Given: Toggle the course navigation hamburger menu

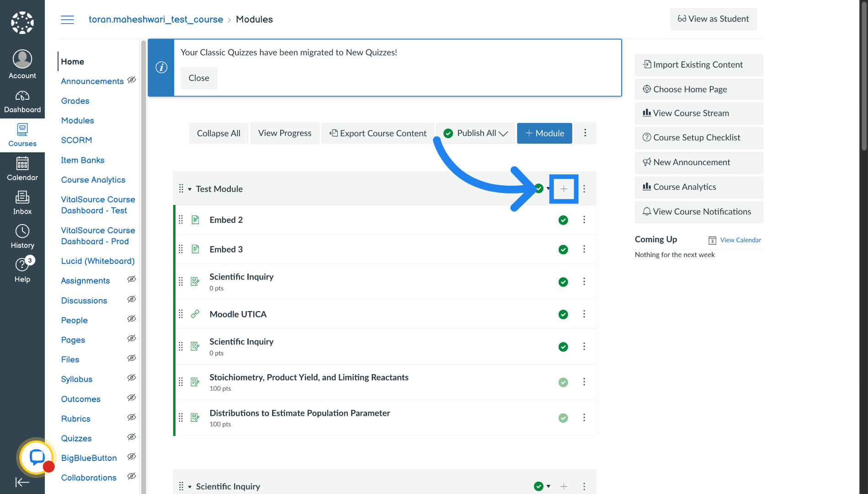Looking at the screenshot, I should point(67,20).
